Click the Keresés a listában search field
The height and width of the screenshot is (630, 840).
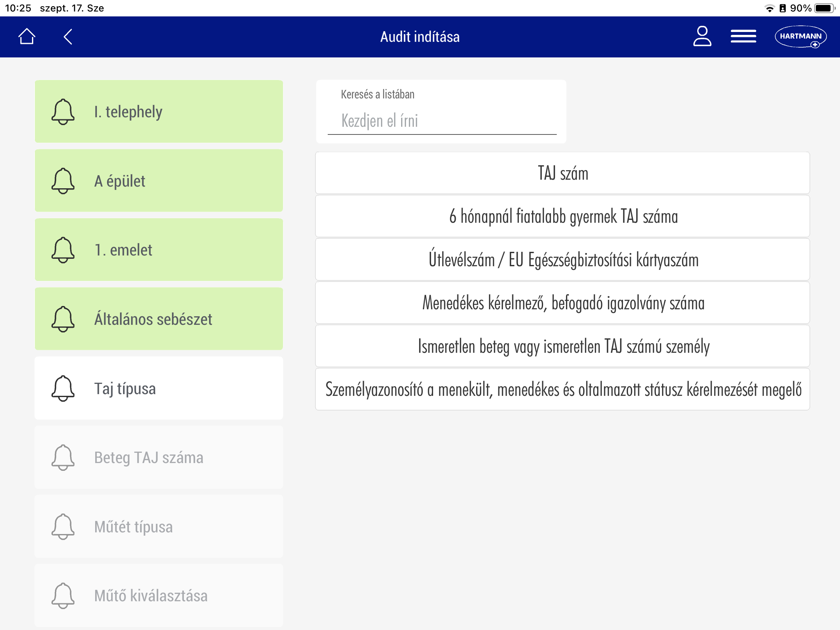tap(442, 121)
